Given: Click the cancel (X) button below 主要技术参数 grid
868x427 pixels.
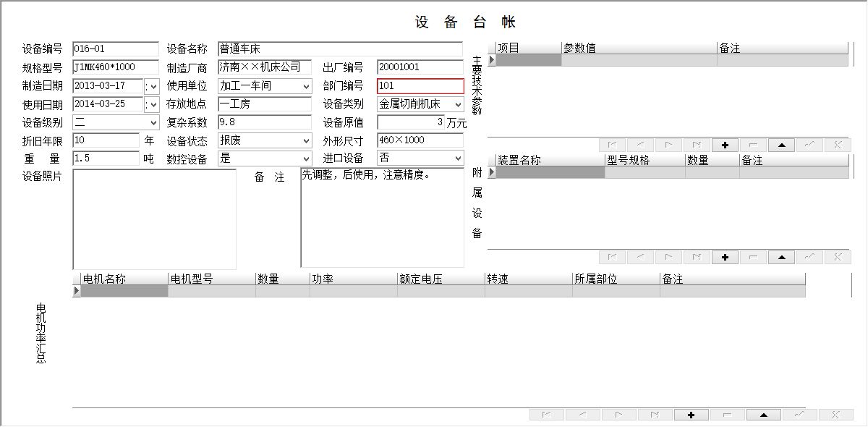Looking at the screenshot, I should [x=838, y=145].
